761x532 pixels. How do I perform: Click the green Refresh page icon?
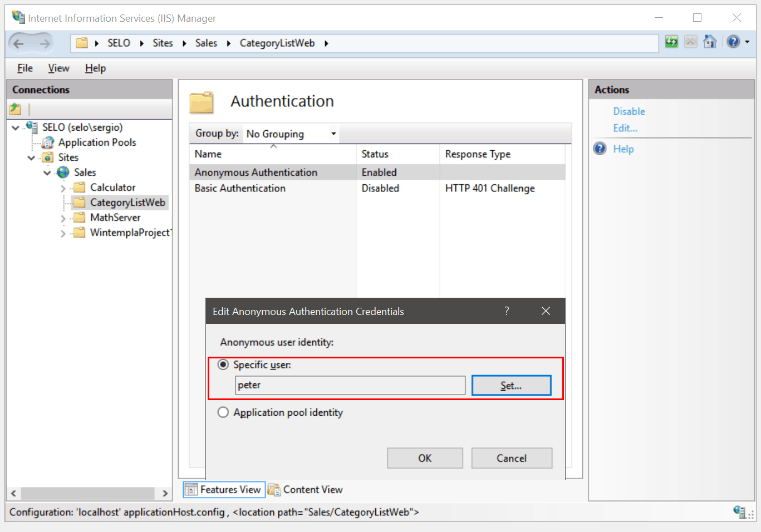(x=671, y=42)
